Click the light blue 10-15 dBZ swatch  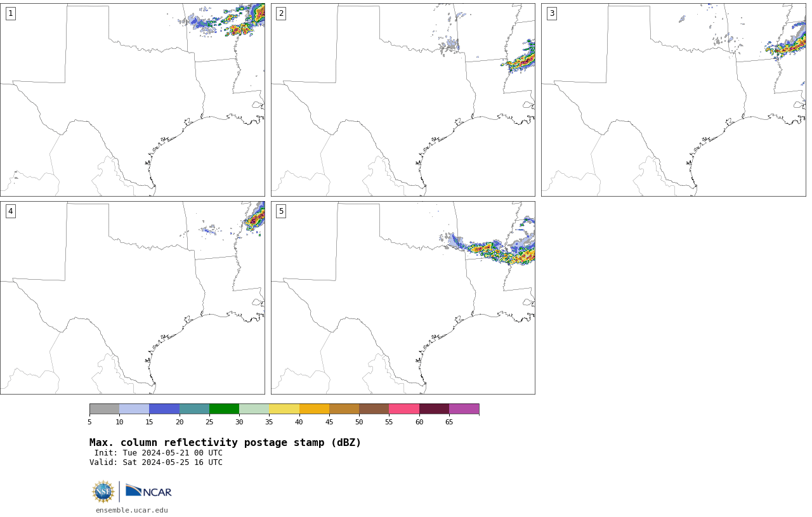134,409
